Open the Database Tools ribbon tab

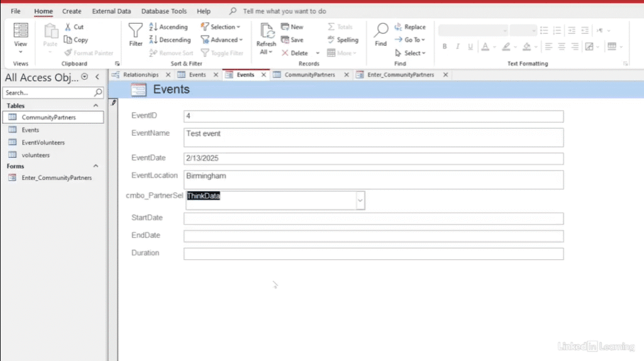[164, 11]
